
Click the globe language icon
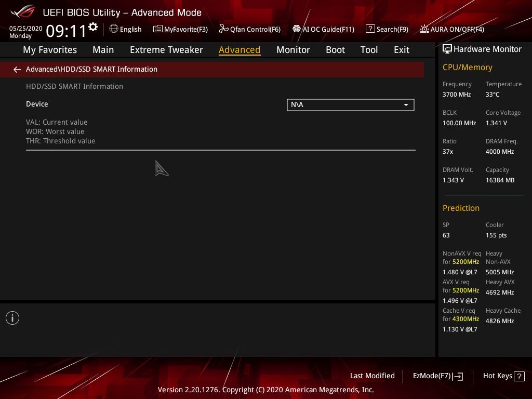pos(114,29)
